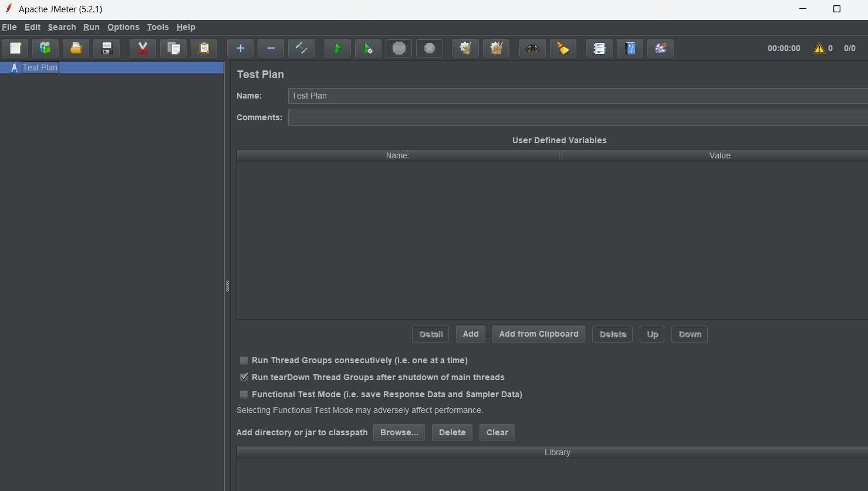Image resolution: width=868 pixels, height=491 pixels.
Task: Expand all tree nodes with the plus icon
Action: [x=240, y=48]
